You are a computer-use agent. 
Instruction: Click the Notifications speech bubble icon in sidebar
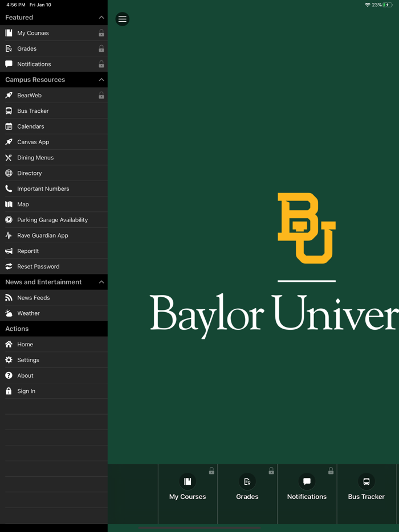tap(9, 64)
